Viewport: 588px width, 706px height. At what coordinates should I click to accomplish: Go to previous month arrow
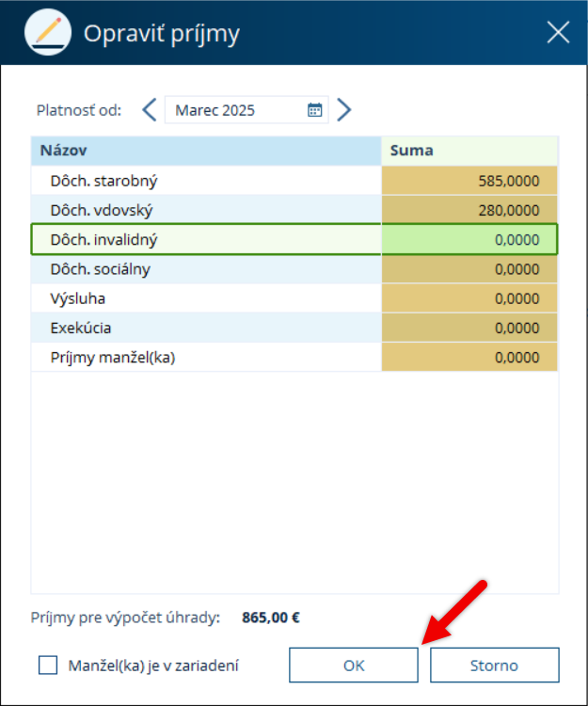[150, 110]
